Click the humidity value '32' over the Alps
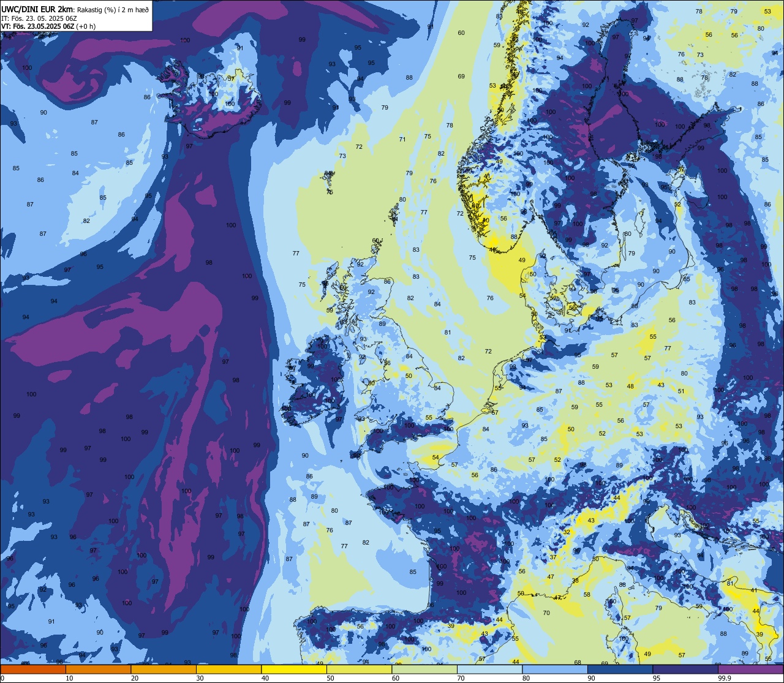 tap(567, 532)
